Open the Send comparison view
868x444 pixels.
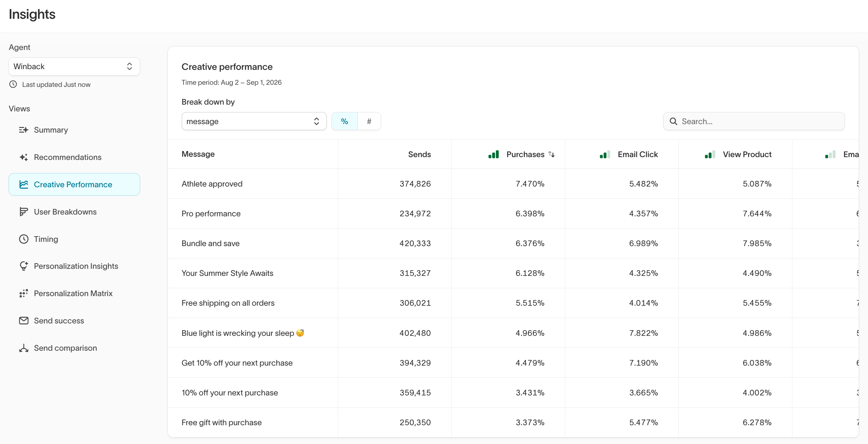click(74, 348)
